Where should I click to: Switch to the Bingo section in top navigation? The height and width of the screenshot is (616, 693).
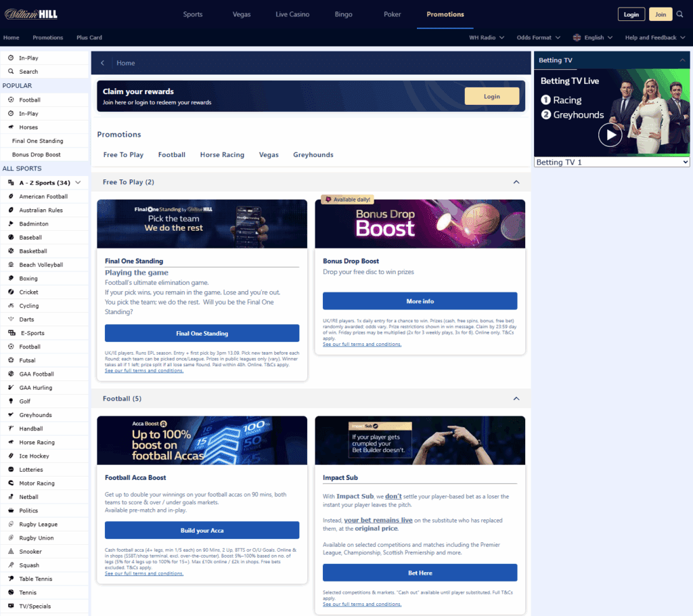pyautogui.click(x=343, y=14)
